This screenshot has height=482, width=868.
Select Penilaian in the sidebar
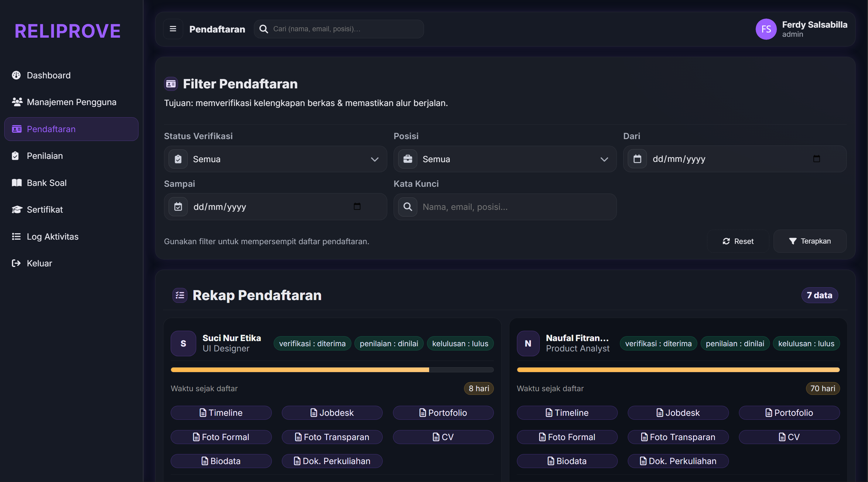coord(71,156)
